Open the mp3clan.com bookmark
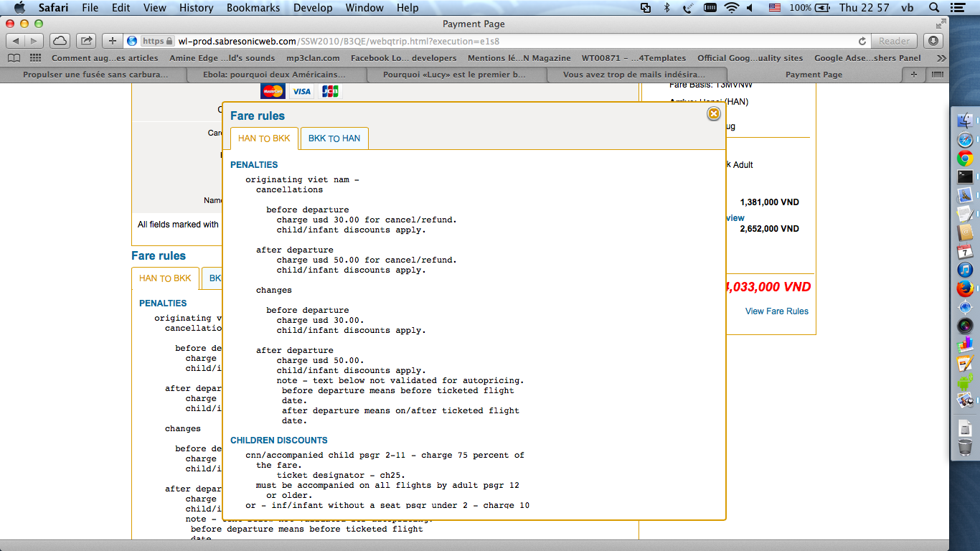Image resolution: width=980 pixels, height=551 pixels. pyautogui.click(x=313, y=58)
